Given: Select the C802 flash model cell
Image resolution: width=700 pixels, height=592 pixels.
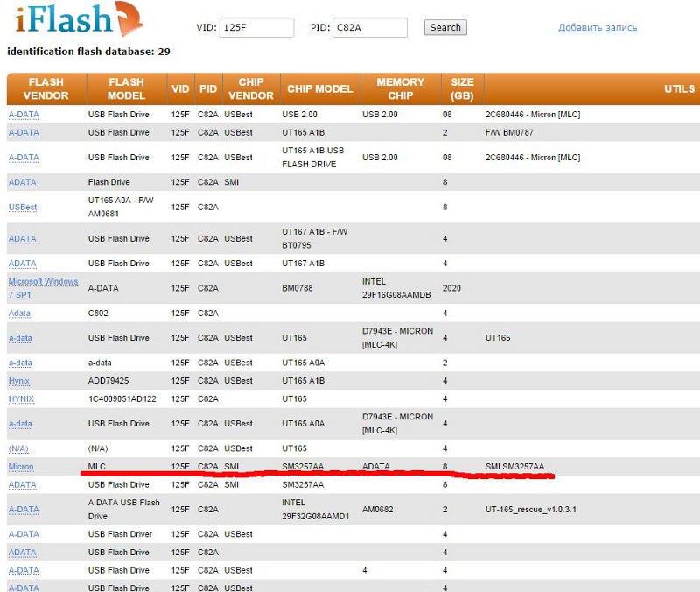Looking at the screenshot, I should pyautogui.click(x=98, y=314).
